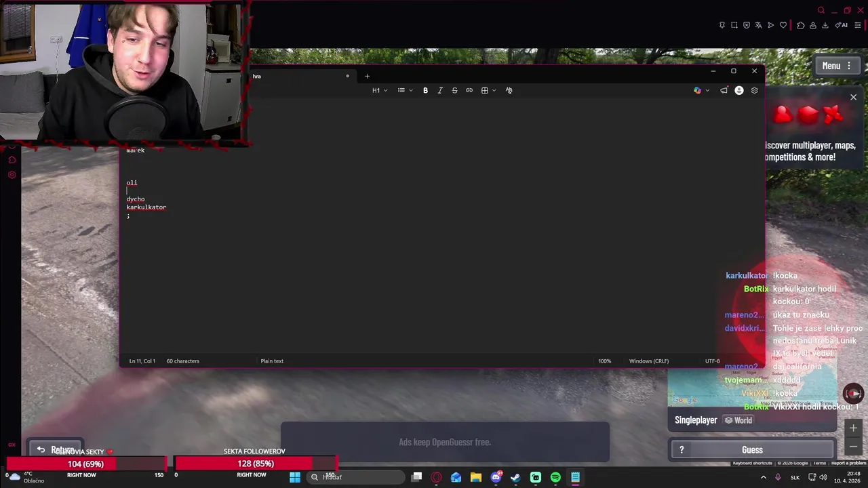Toggle bold formatting in Notepad

pyautogui.click(x=425, y=90)
